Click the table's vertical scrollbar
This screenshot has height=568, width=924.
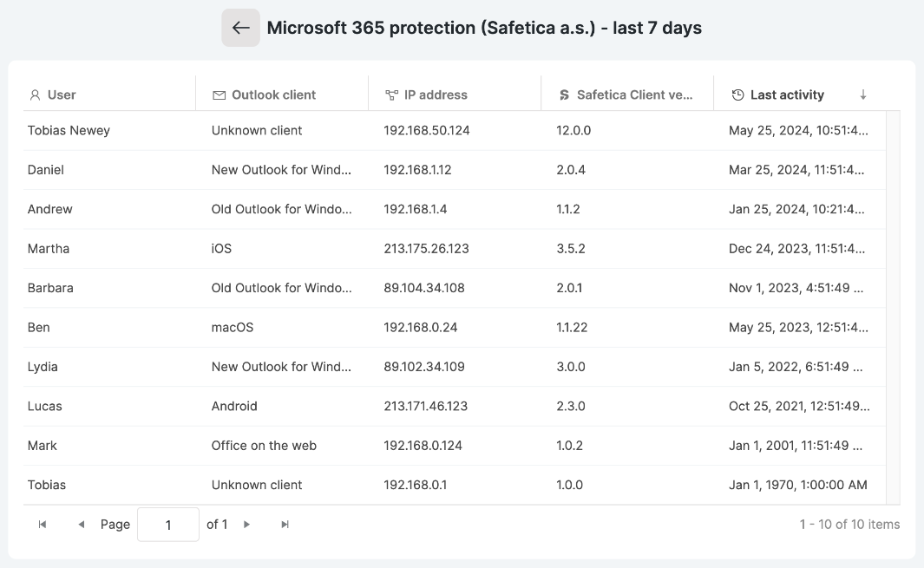(893, 307)
